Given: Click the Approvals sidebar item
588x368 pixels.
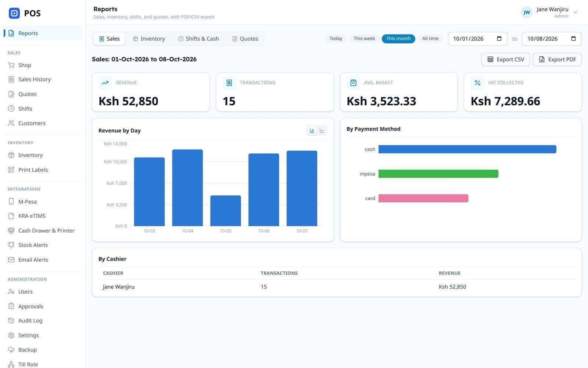Looking at the screenshot, I should [x=43, y=306].
